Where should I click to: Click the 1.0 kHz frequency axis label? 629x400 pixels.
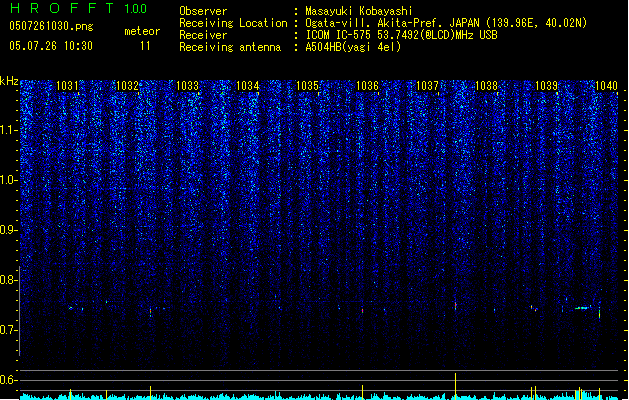click(9, 180)
